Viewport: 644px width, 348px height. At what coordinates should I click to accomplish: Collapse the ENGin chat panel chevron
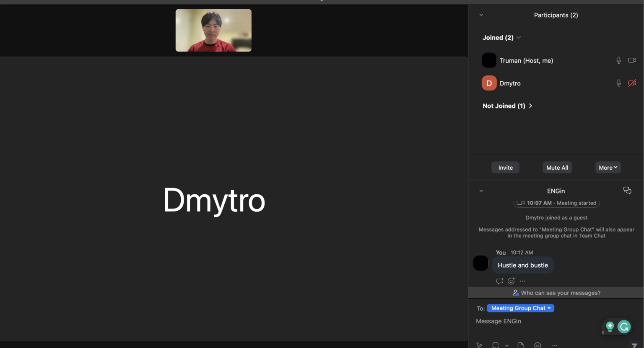click(481, 191)
